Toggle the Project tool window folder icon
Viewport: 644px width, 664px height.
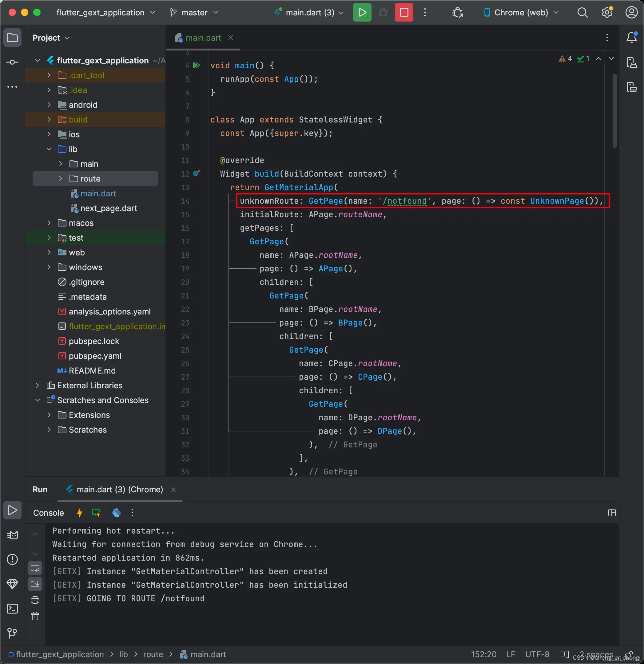pyautogui.click(x=12, y=37)
